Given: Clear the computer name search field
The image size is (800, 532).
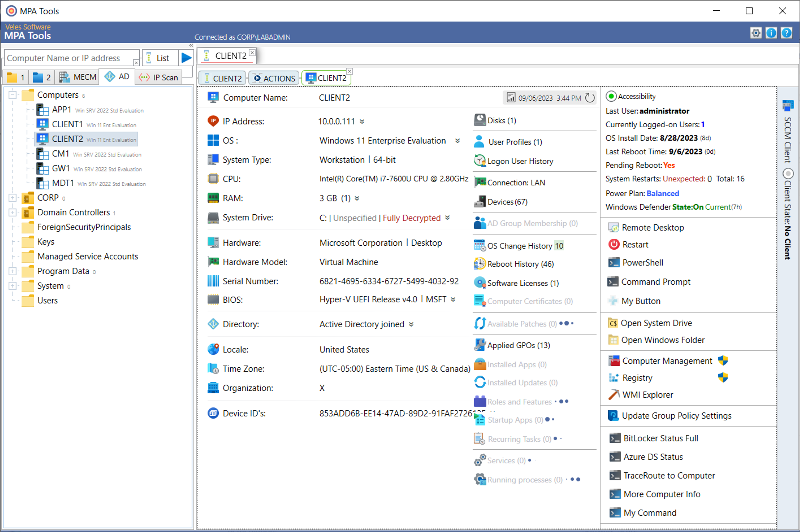Looking at the screenshot, I should [x=136, y=62].
